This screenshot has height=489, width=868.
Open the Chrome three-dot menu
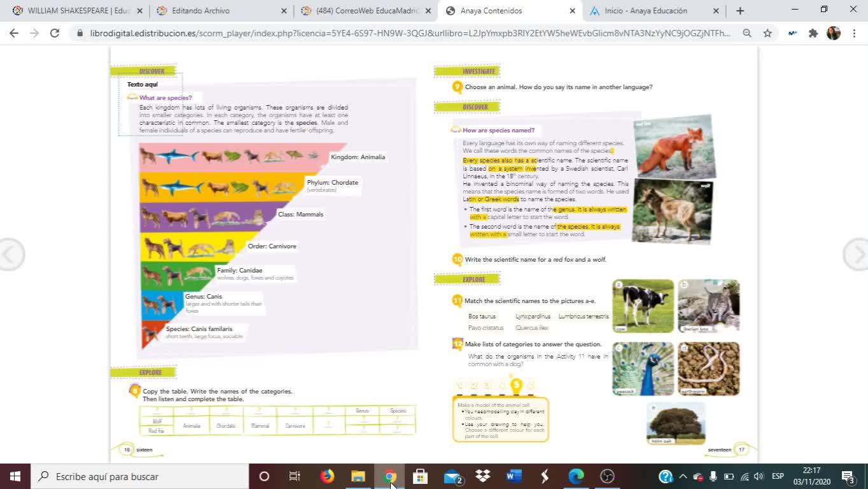pyautogui.click(x=855, y=33)
